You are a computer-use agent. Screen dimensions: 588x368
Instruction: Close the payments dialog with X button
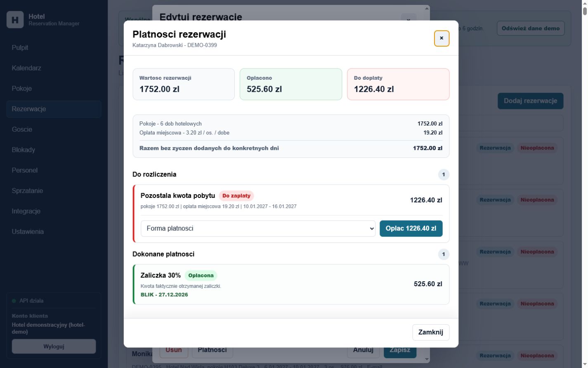[x=442, y=38]
